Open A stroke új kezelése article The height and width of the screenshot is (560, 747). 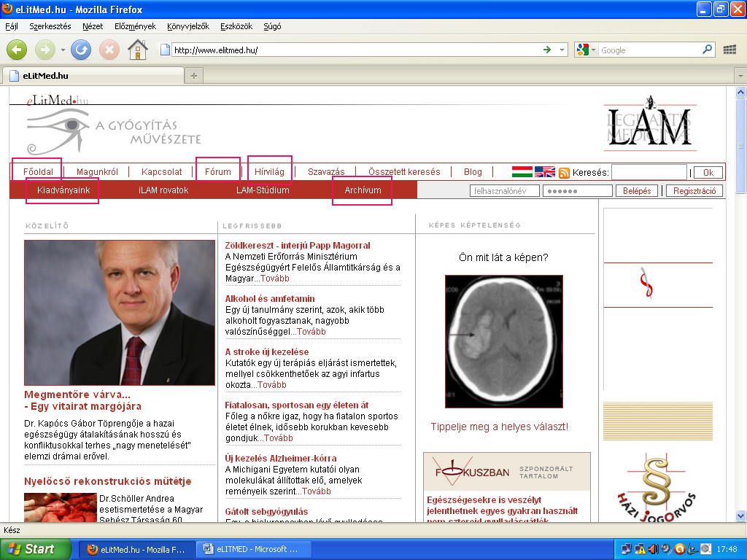pyautogui.click(x=267, y=352)
